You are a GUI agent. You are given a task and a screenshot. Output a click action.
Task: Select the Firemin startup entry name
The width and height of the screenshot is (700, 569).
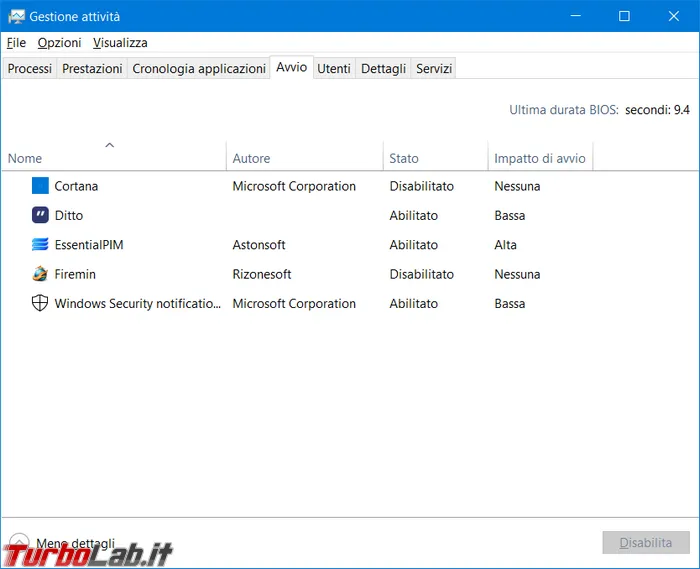point(75,274)
